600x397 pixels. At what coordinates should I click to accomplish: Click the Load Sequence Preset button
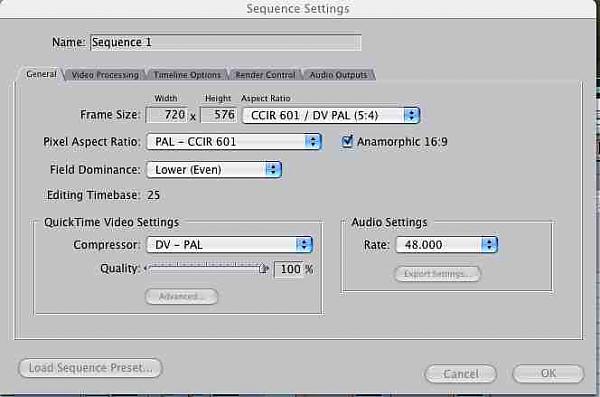coord(91,368)
